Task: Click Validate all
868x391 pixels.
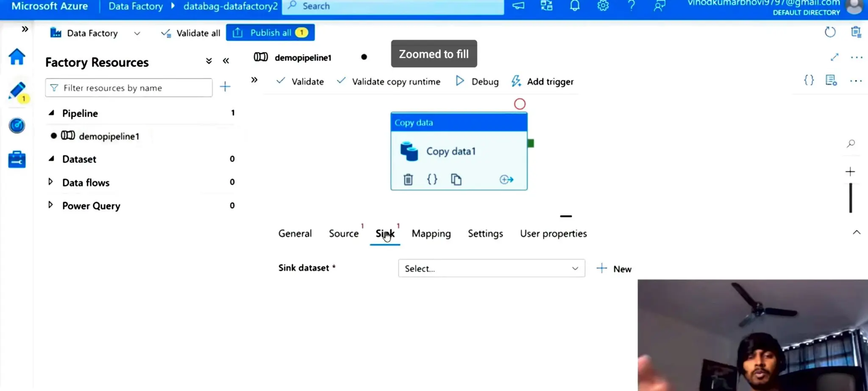Action: 191,33
